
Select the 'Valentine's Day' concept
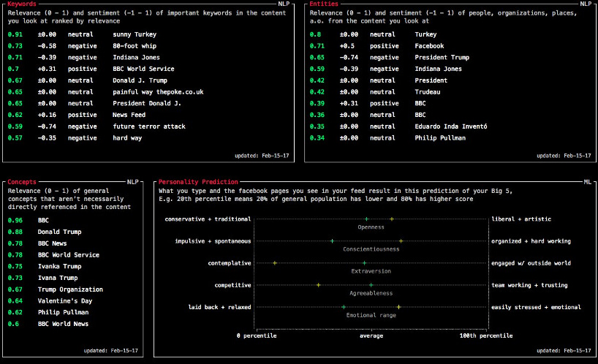click(x=65, y=300)
